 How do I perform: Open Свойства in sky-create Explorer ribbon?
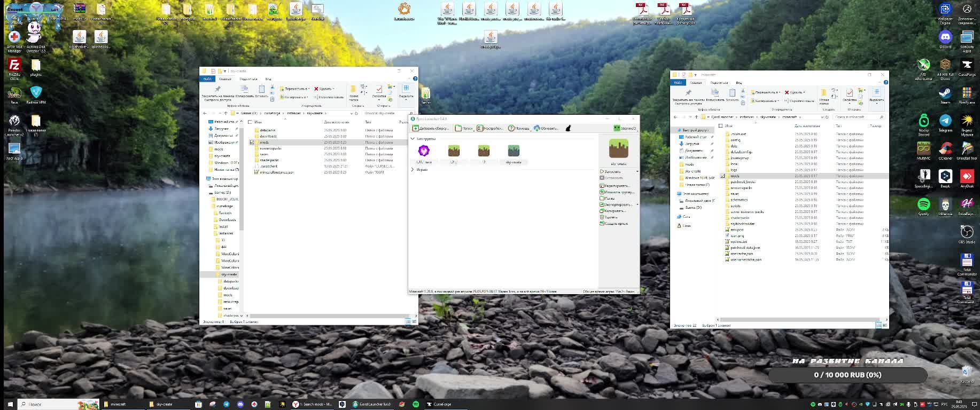coord(379,93)
